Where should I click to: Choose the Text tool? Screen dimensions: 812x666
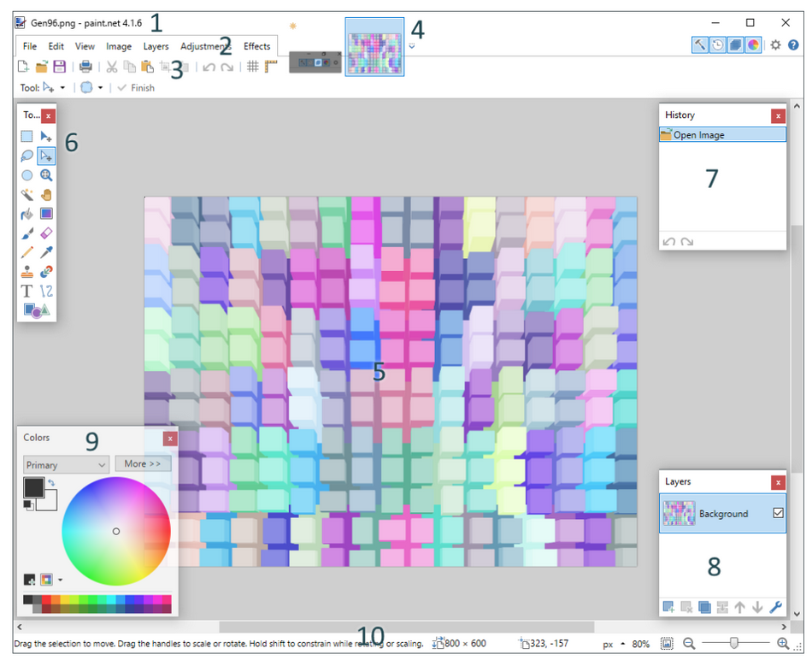[x=27, y=292]
